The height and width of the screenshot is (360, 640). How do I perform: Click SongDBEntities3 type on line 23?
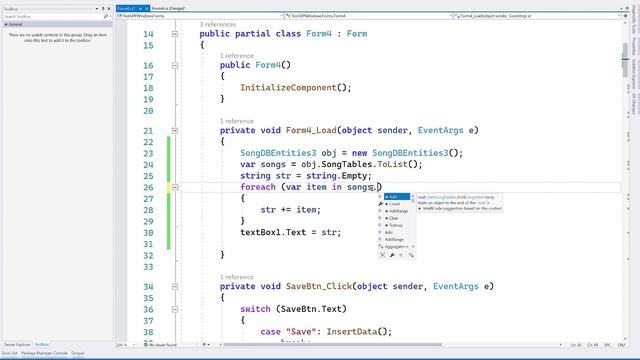pos(278,153)
